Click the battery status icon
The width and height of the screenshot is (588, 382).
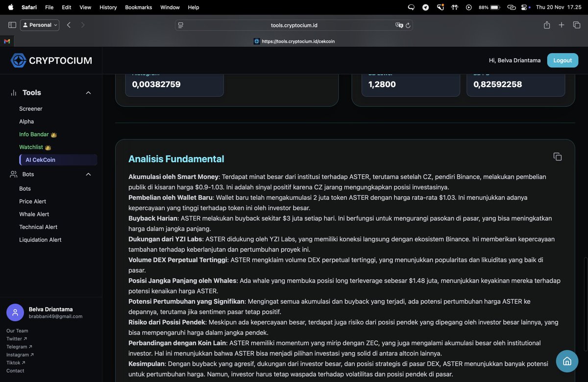[495, 7]
